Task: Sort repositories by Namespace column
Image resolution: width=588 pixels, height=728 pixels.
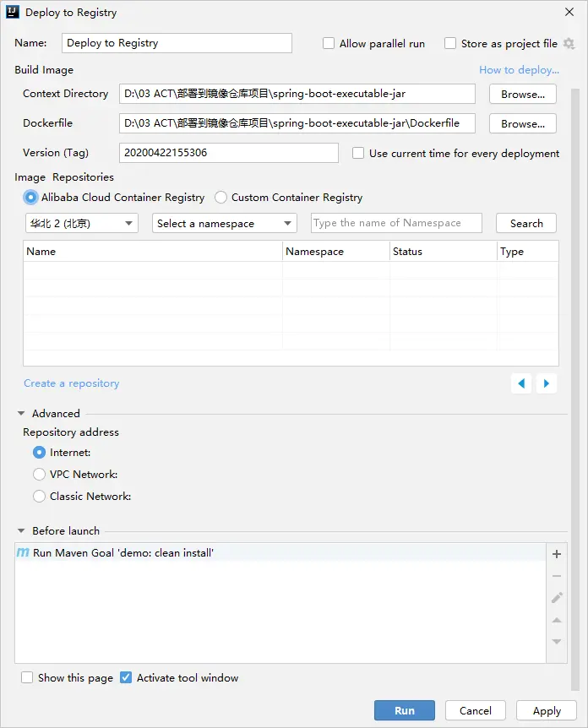Action: (x=336, y=251)
